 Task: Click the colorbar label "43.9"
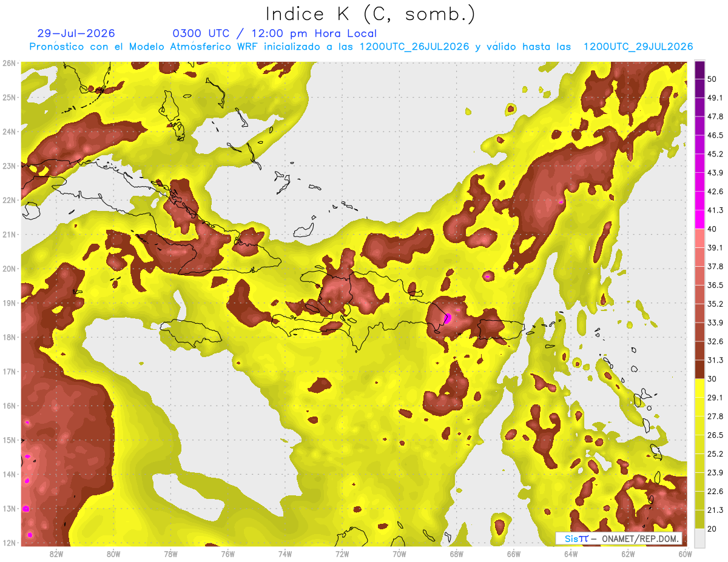715,173
